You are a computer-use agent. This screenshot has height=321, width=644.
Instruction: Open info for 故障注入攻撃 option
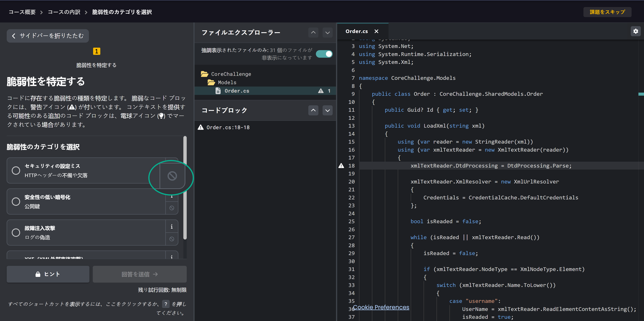pos(172,227)
